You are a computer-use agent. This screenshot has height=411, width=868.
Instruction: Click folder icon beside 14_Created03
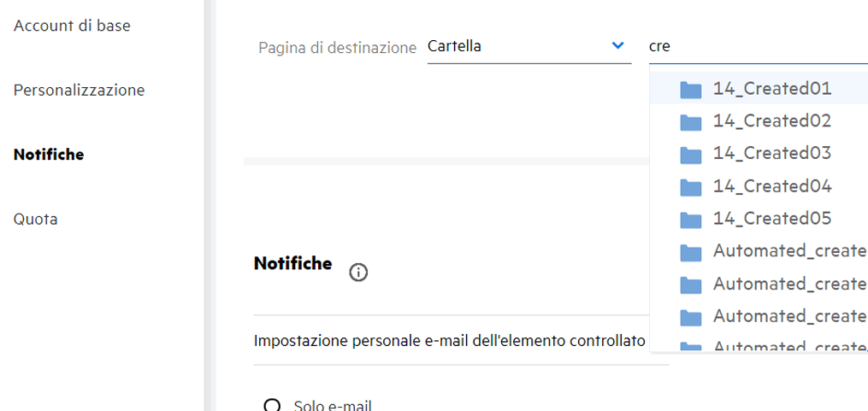[691, 155]
